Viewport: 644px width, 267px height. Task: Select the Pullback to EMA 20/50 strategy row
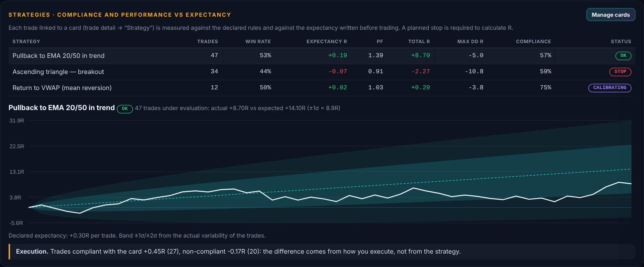click(322, 56)
